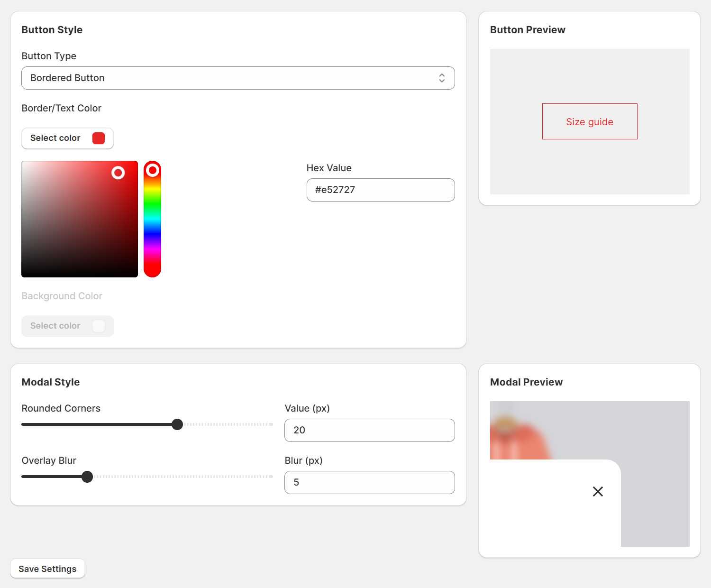The height and width of the screenshot is (588, 711).
Task: Click the Modal Preview heading
Action: pos(526,382)
